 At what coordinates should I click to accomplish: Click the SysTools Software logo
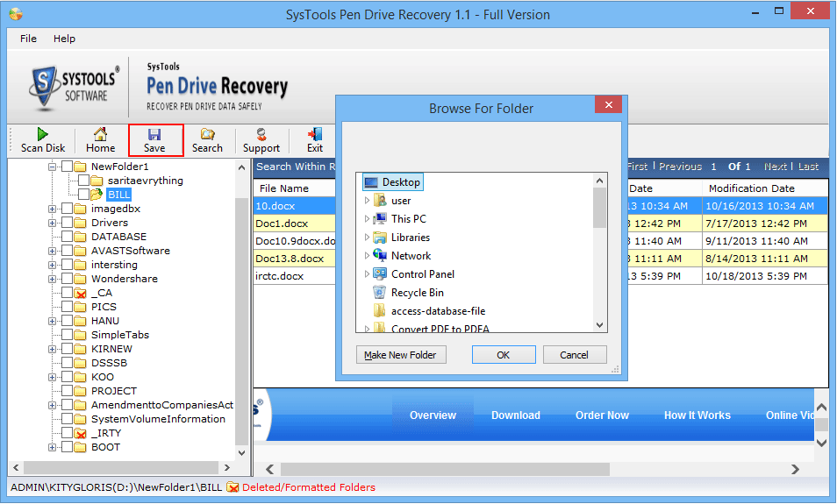[73, 87]
